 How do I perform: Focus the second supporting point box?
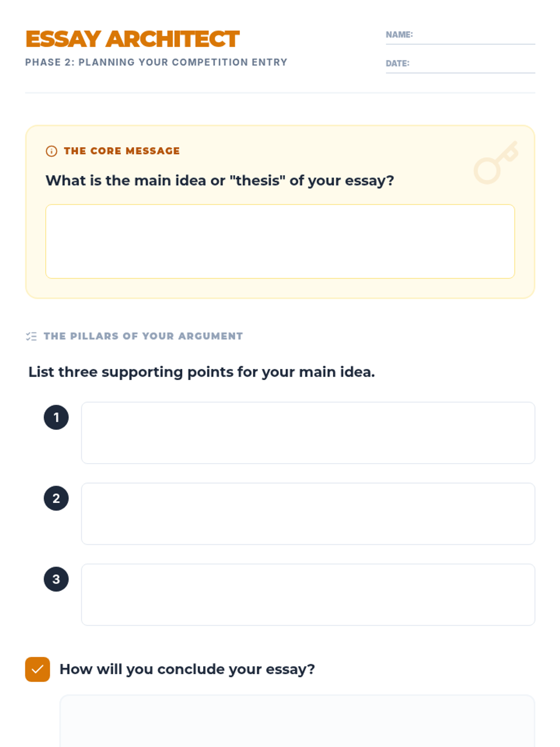[x=308, y=514]
